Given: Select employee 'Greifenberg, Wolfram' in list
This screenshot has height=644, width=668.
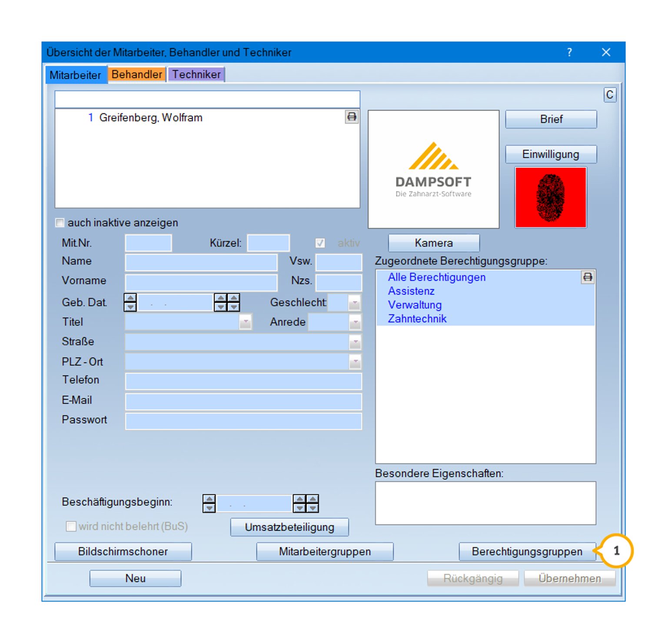Looking at the screenshot, I should click(x=151, y=117).
